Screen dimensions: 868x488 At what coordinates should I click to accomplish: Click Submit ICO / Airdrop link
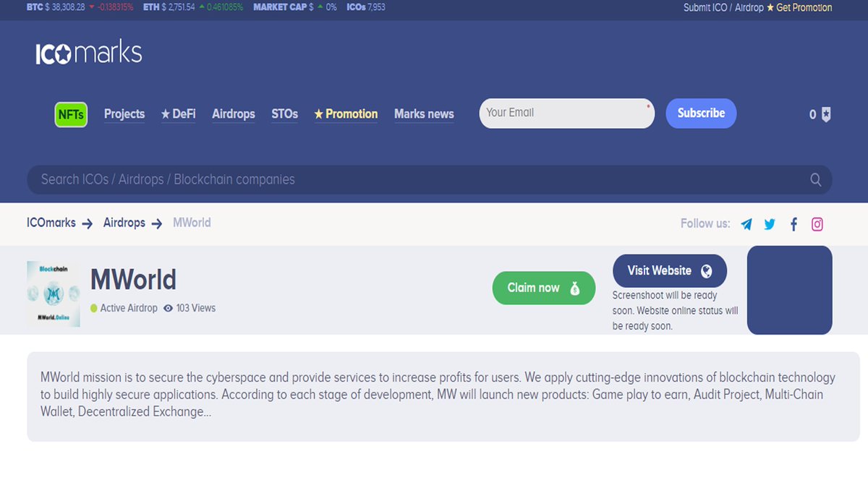coord(723,8)
